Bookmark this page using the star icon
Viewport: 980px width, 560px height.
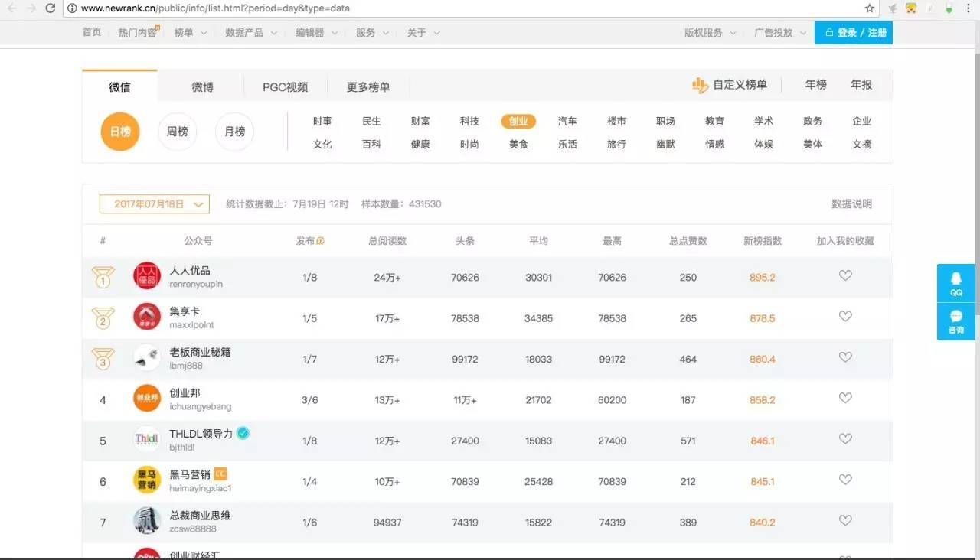point(870,8)
